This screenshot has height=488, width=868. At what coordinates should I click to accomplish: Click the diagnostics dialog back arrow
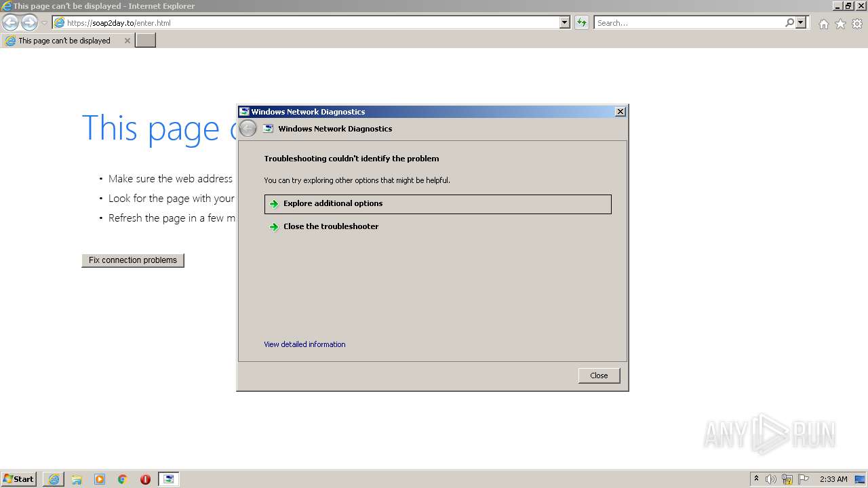point(248,128)
